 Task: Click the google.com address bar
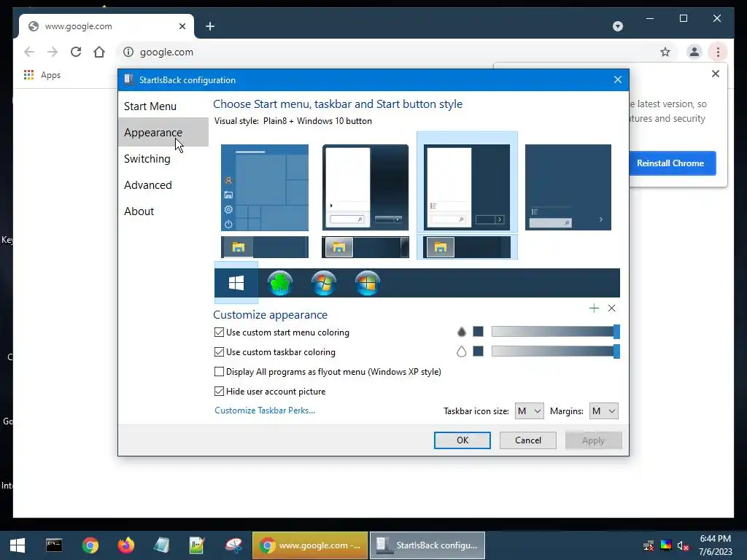tap(395, 52)
